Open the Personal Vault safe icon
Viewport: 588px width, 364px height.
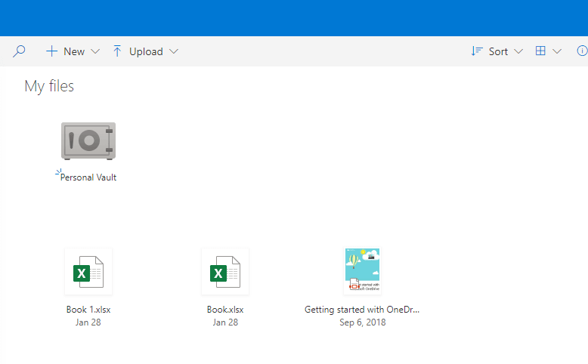(x=88, y=140)
